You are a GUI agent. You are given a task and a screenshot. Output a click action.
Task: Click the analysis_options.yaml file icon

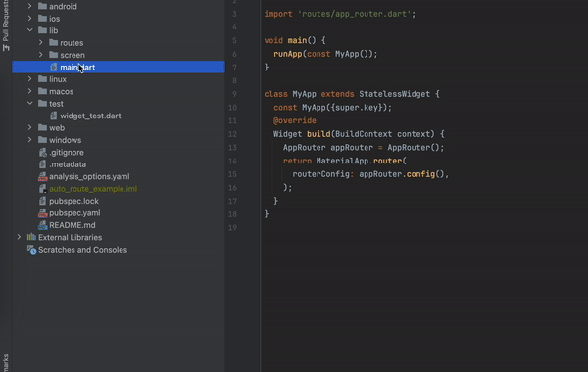(x=43, y=177)
